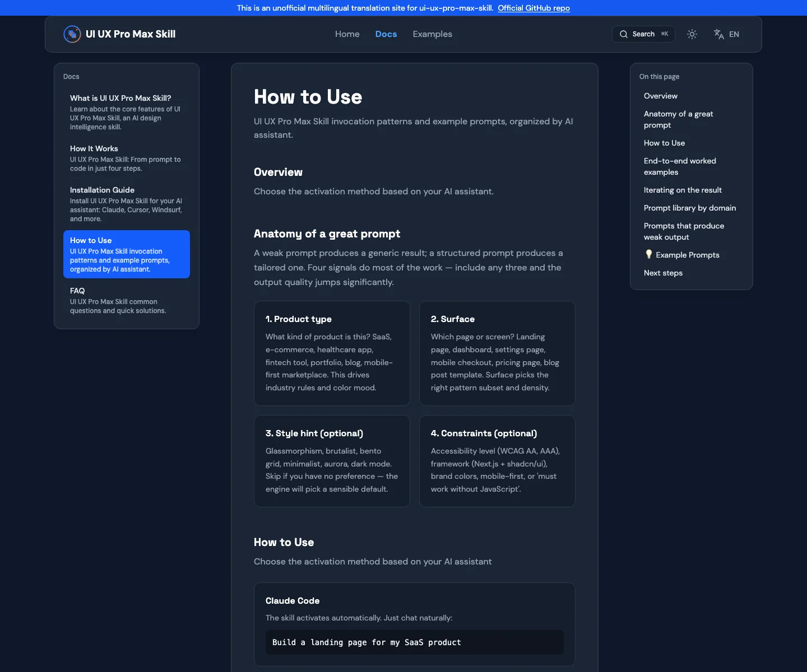This screenshot has width=807, height=672.
Task: Jump to Overview in On this page
Action: [661, 96]
